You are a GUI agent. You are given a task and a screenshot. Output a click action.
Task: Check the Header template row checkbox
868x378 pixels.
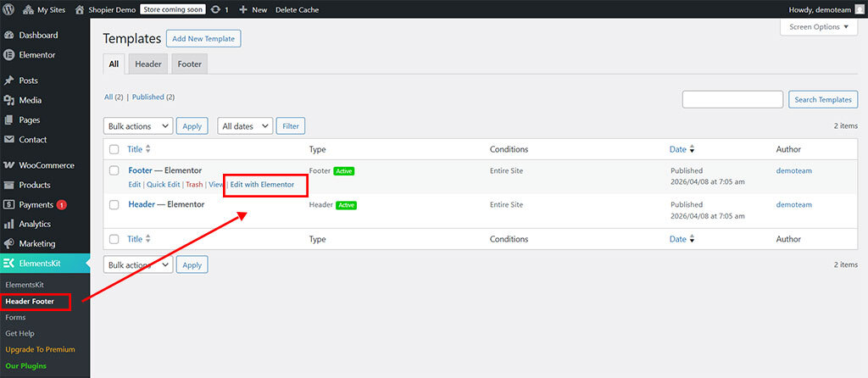tap(114, 205)
